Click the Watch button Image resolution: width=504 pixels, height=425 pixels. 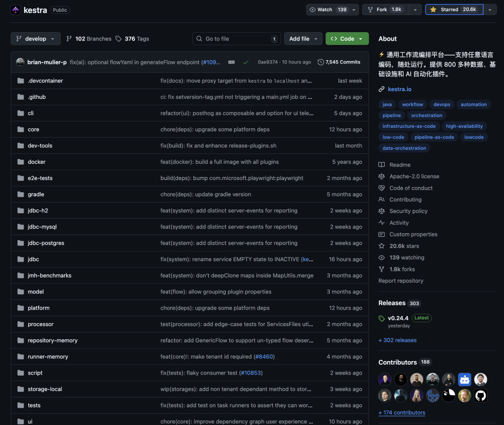tap(328, 10)
